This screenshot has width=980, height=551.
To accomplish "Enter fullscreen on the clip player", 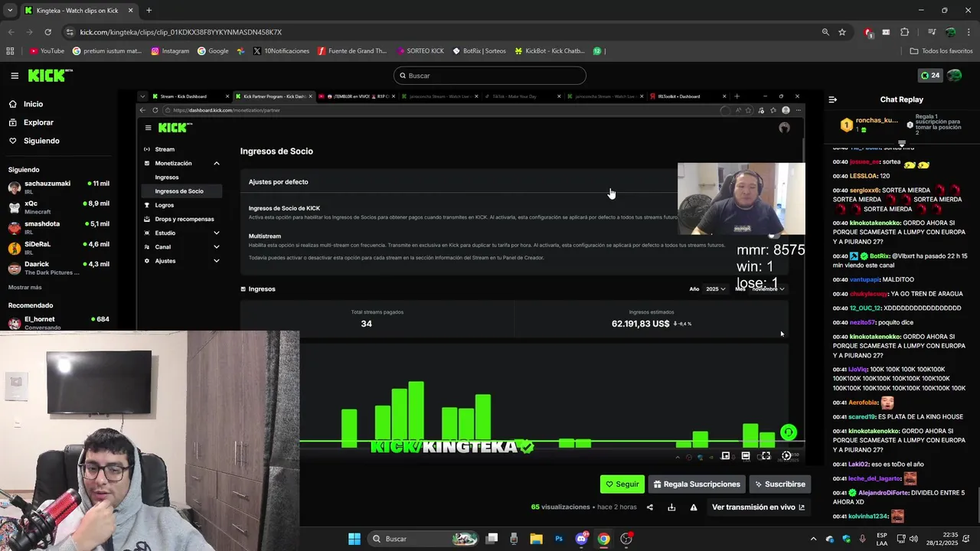I will pyautogui.click(x=766, y=456).
